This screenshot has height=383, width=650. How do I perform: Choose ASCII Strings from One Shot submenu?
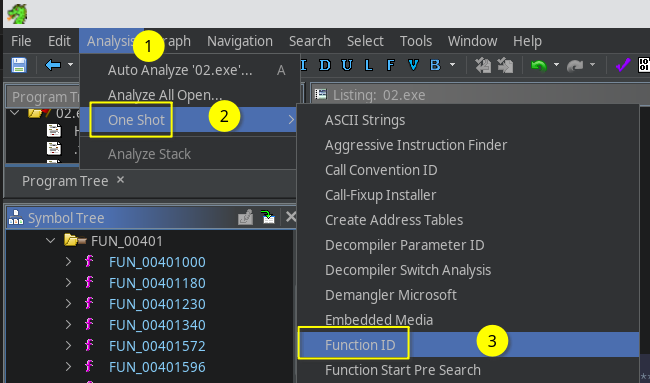point(468,120)
